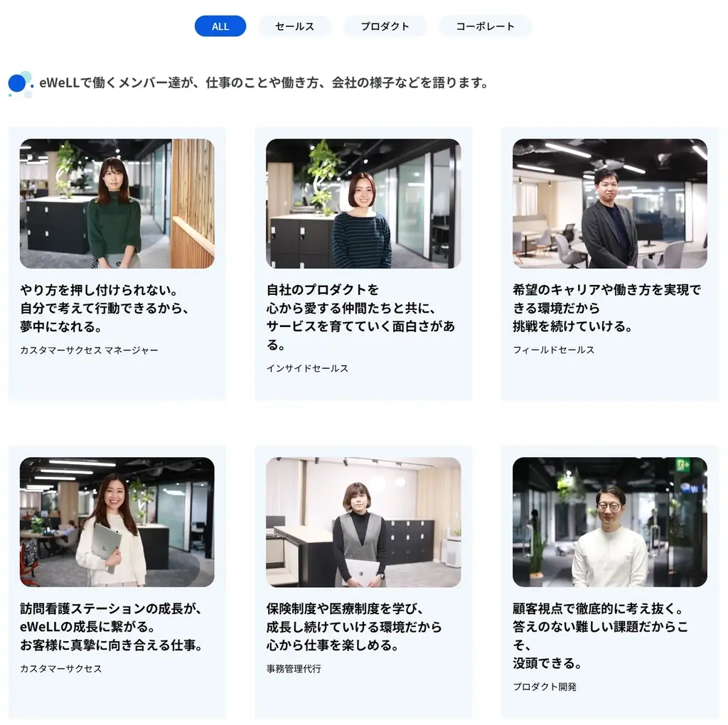
Task: Open the コーポレート filter
Action: [x=485, y=26]
